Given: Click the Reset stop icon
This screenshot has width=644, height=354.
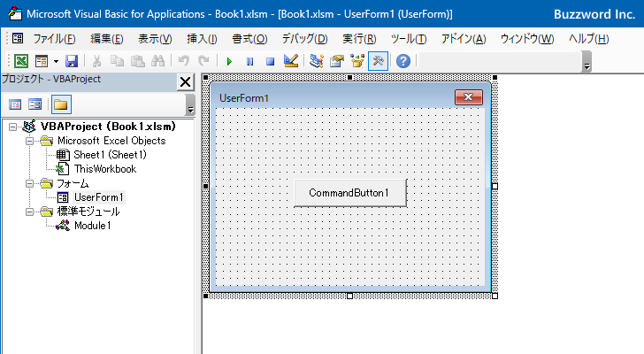Looking at the screenshot, I should [270, 62].
